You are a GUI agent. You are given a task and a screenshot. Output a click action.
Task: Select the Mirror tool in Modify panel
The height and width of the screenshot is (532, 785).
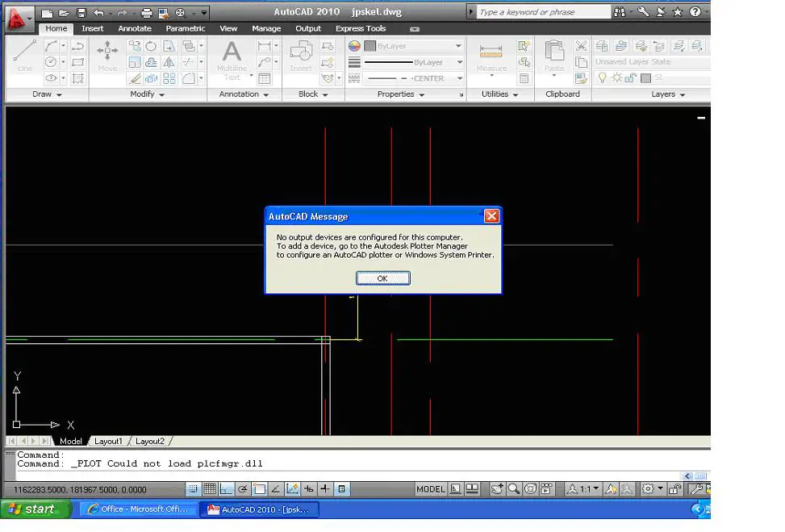(169, 63)
